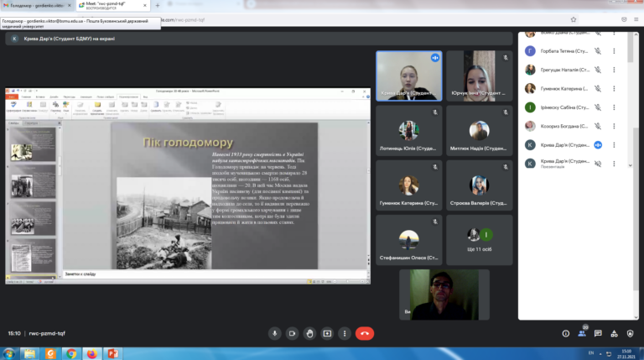Open File Explorer from taskbar

29,353
